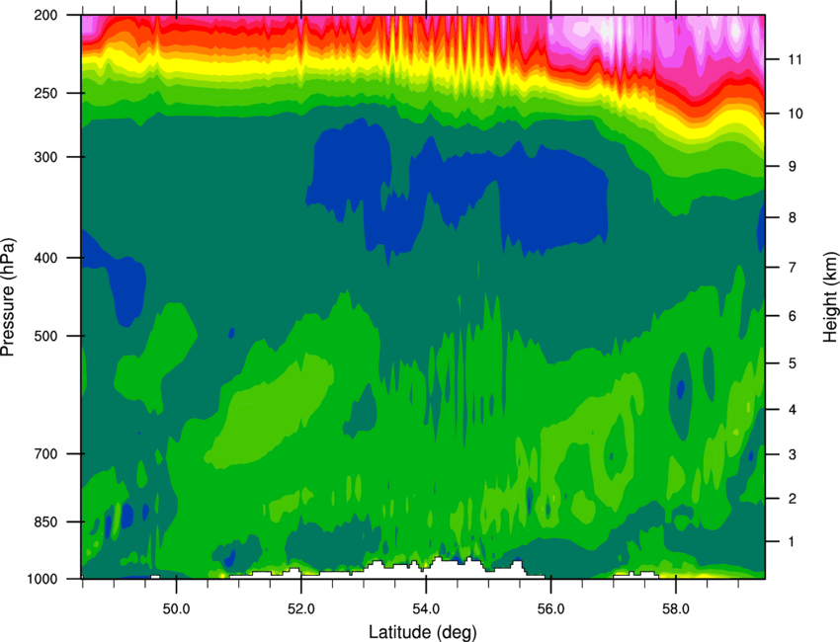
Task: Click latitude label 56.0
Action: [x=550, y=608]
